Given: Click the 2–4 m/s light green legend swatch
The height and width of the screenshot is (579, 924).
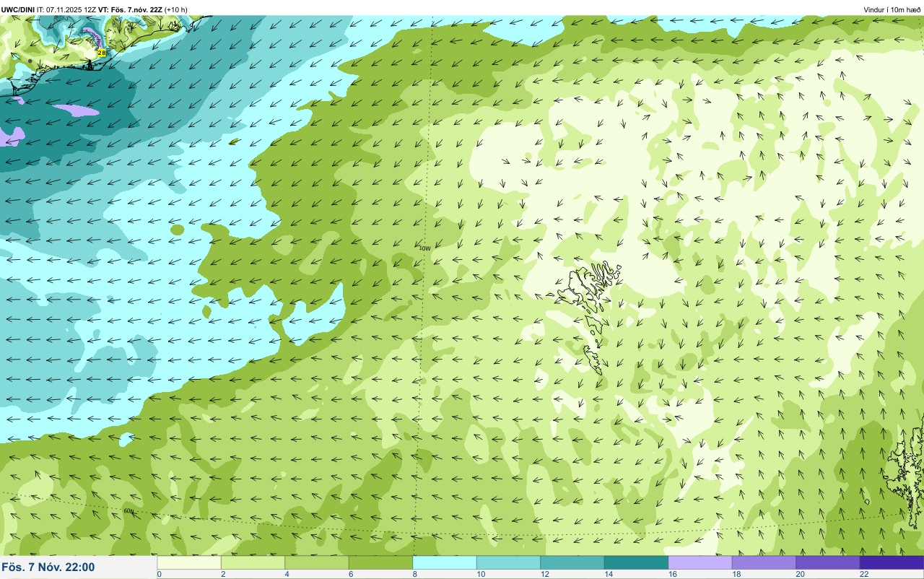Looking at the screenshot, I should coord(253,562).
